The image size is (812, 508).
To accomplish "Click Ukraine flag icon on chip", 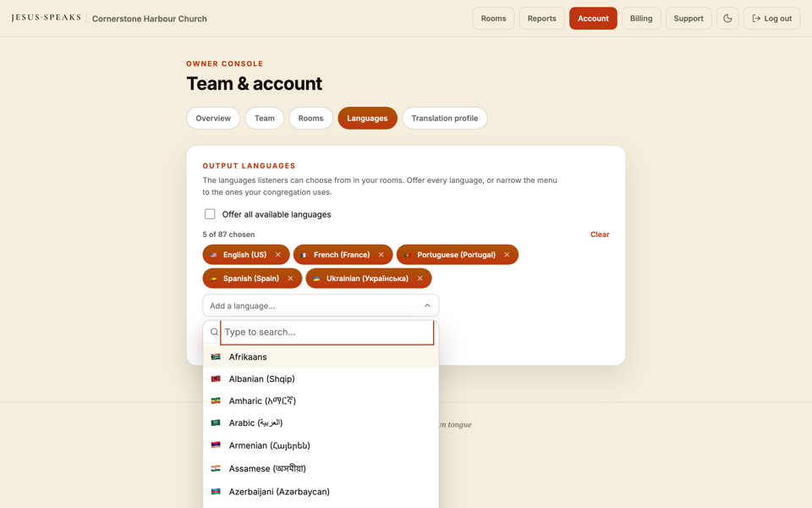I will click(316, 279).
